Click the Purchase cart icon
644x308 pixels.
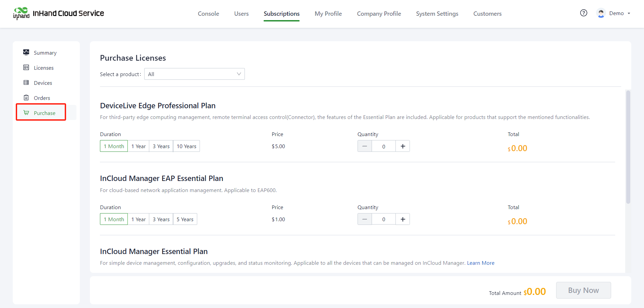click(x=26, y=113)
